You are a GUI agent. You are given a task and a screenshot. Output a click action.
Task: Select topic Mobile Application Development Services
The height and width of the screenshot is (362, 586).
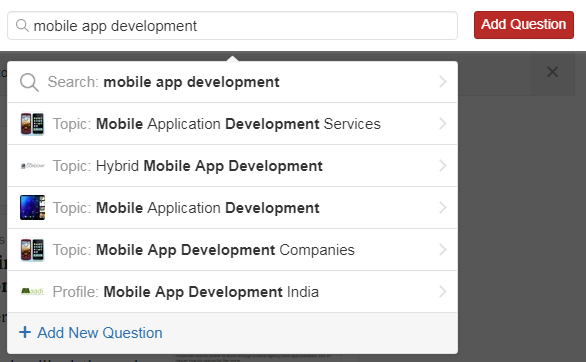coord(232,124)
